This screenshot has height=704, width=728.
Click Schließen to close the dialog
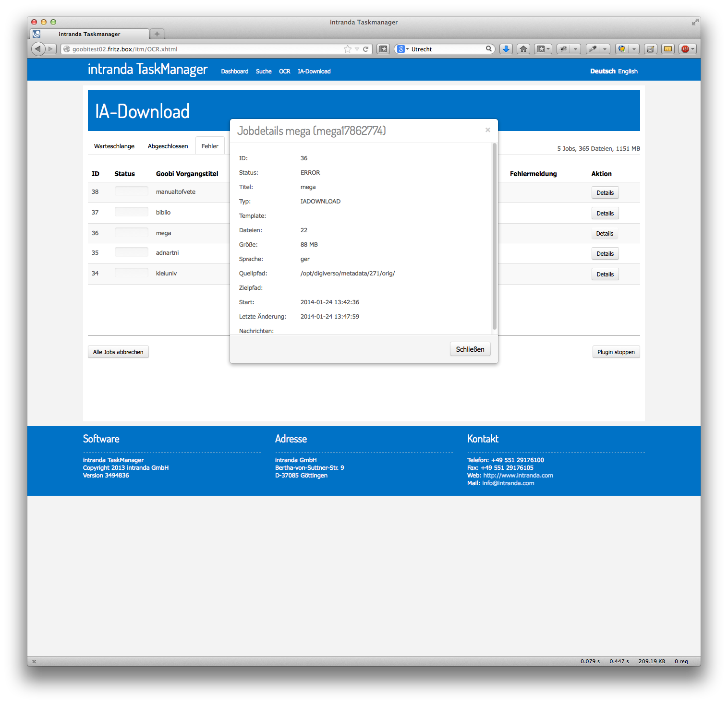(470, 349)
